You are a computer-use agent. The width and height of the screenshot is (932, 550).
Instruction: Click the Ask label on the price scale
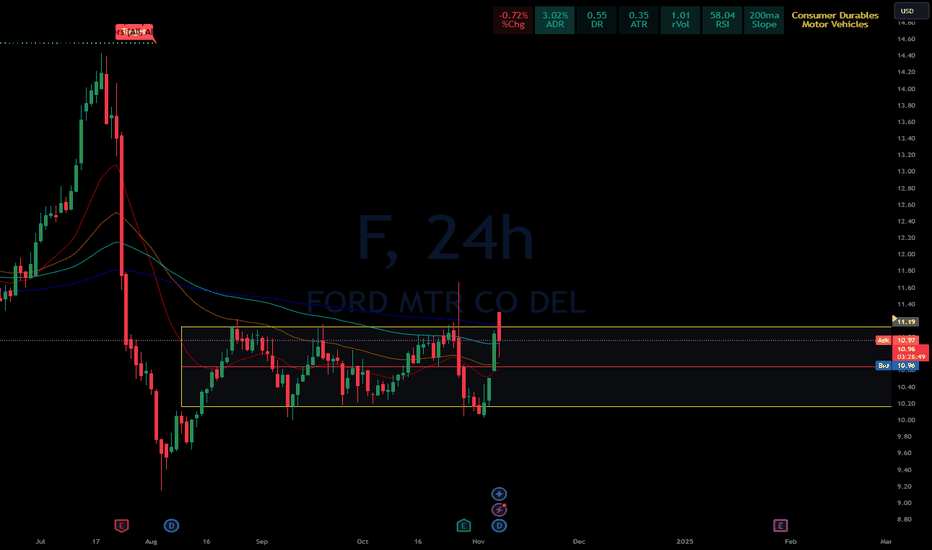883,340
